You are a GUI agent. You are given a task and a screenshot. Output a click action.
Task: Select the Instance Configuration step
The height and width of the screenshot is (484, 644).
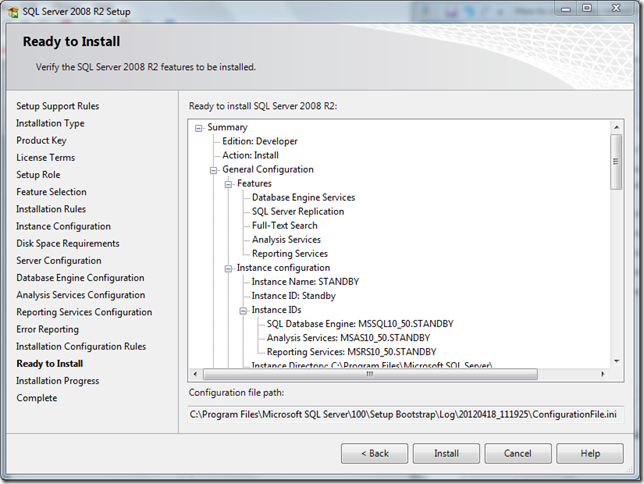click(x=63, y=226)
